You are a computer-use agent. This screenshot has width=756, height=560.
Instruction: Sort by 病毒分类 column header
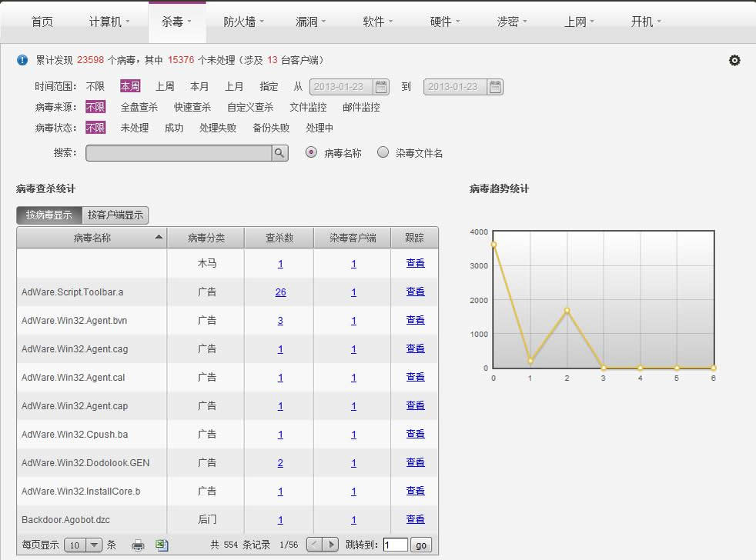(206, 238)
